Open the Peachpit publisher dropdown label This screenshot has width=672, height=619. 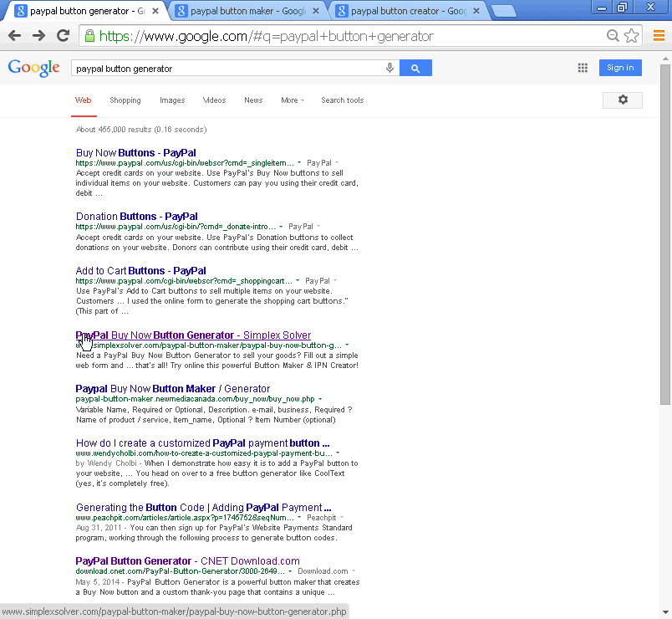[x=325, y=518]
